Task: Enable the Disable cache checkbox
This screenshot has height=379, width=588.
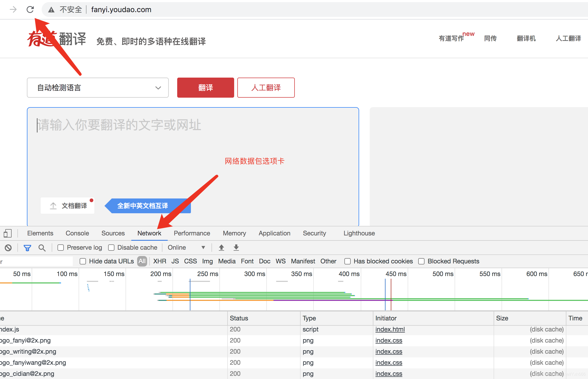Action: 111,248
